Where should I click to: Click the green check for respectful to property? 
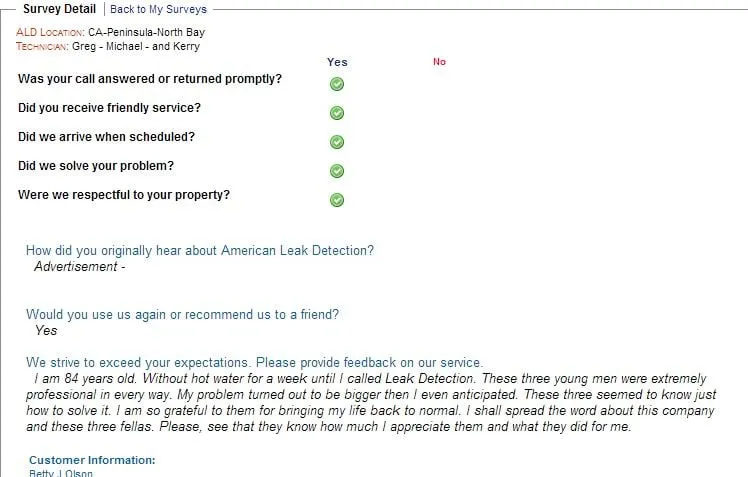coord(337,200)
